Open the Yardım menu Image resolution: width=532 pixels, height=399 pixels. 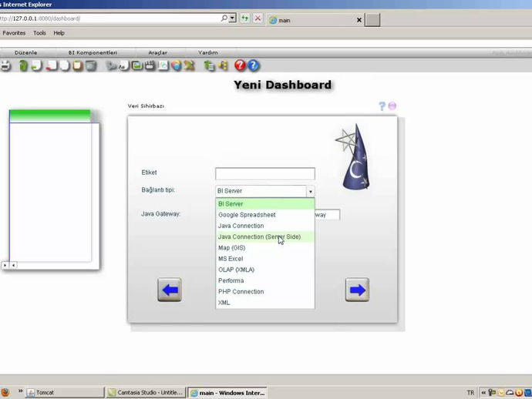(x=208, y=52)
